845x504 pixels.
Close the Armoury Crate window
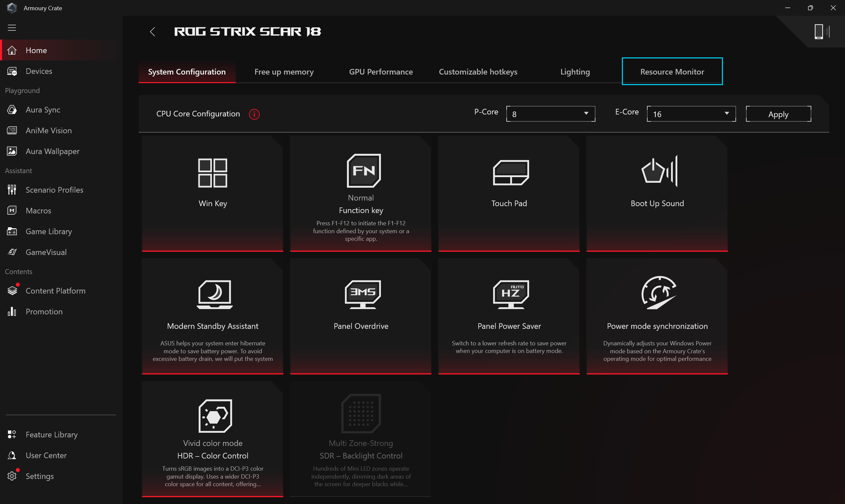833,8
